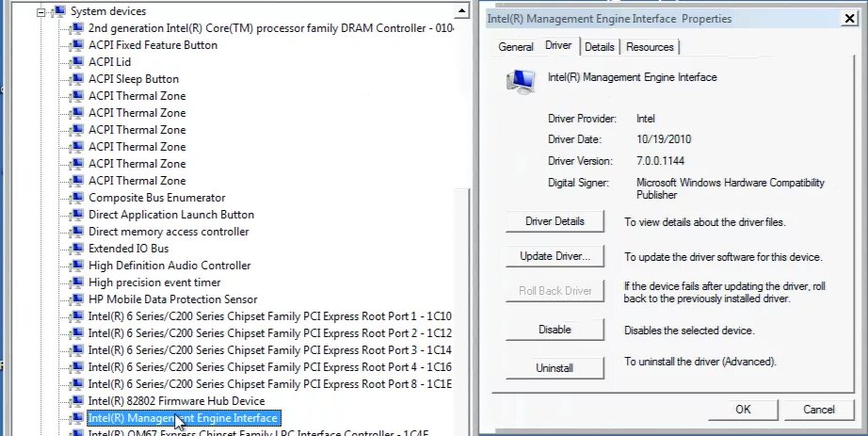Screen dimensions: 868x436
Task: Select Composite Bus Enumerator entry
Action: pos(156,198)
